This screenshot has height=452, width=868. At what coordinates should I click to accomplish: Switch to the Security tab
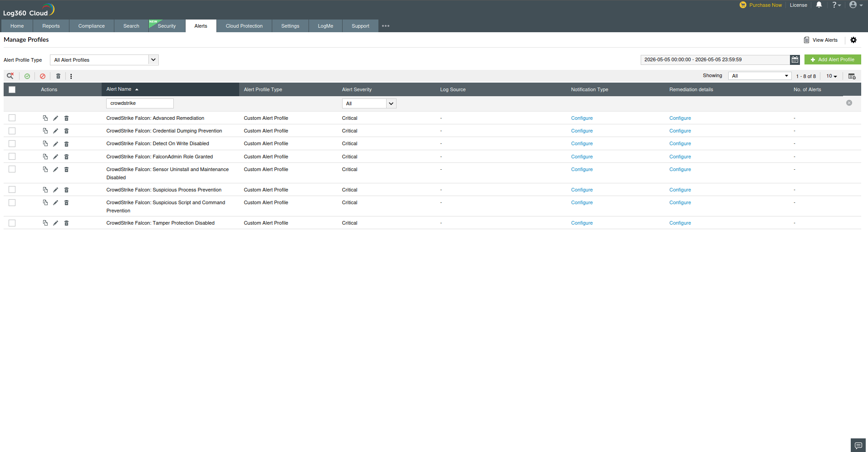click(167, 26)
